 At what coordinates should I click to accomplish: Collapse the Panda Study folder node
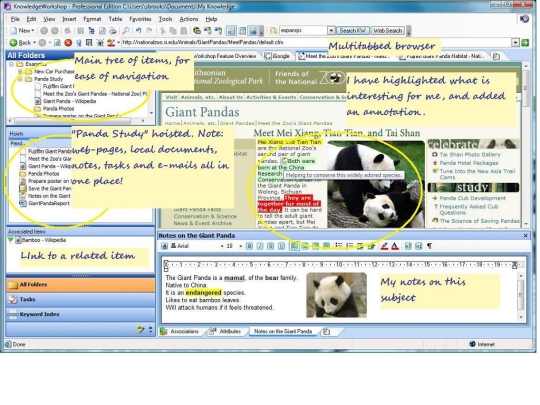[20, 79]
